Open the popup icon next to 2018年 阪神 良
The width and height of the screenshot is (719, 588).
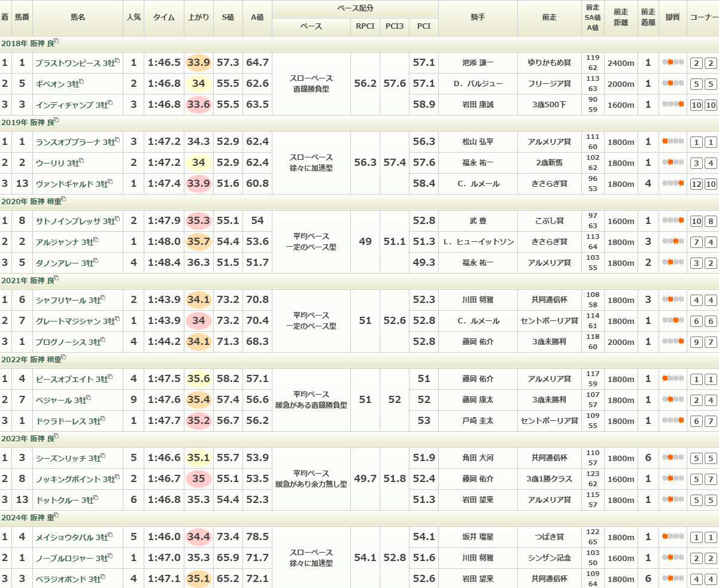tap(56, 42)
